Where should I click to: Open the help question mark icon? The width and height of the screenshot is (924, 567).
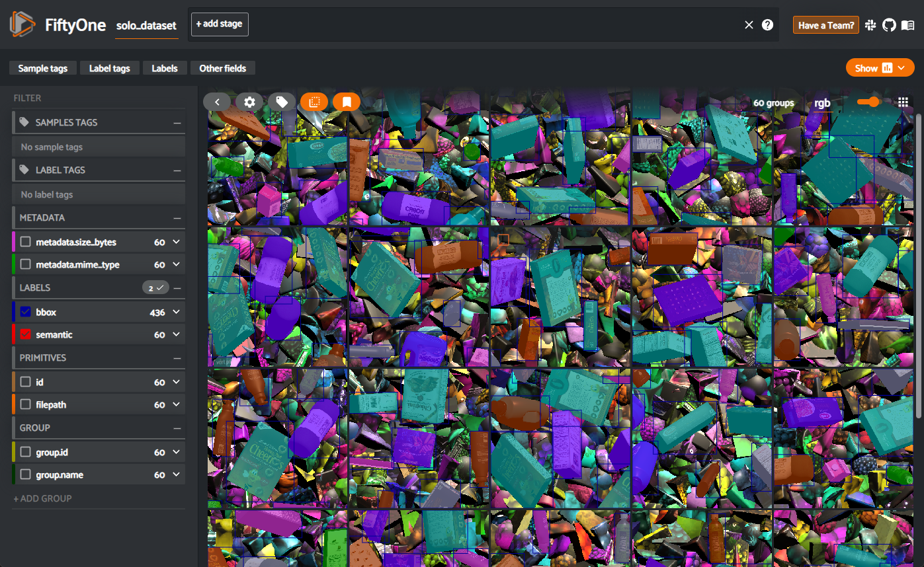[767, 25]
